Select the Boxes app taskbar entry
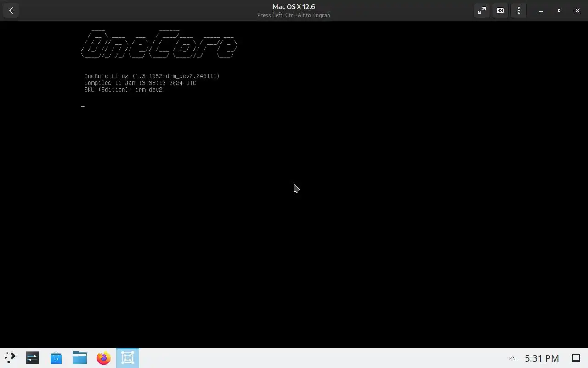The image size is (588, 368). (128, 358)
